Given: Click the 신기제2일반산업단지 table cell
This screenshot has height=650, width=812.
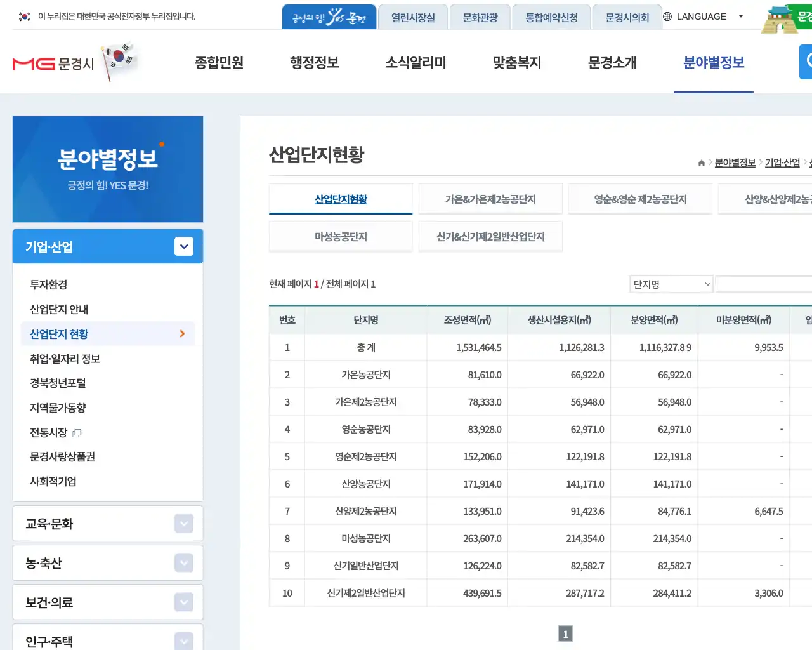Looking at the screenshot, I should [x=366, y=594].
